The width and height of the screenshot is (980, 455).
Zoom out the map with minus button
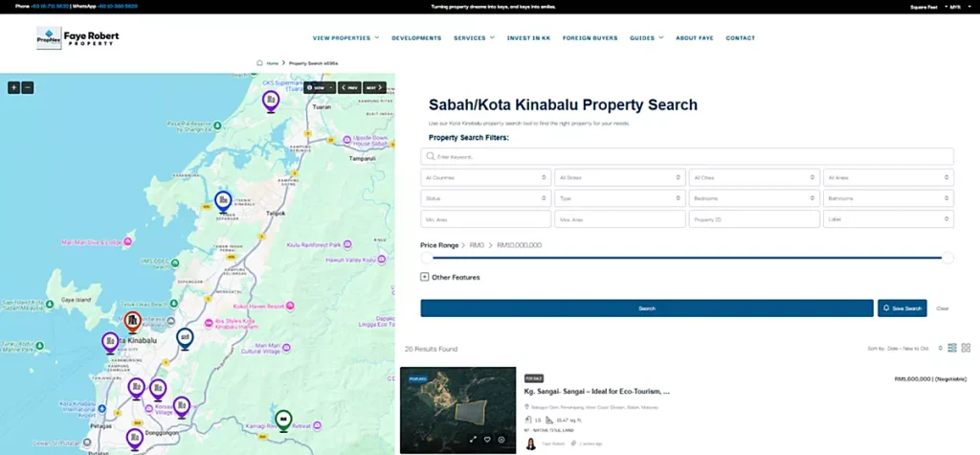click(28, 87)
